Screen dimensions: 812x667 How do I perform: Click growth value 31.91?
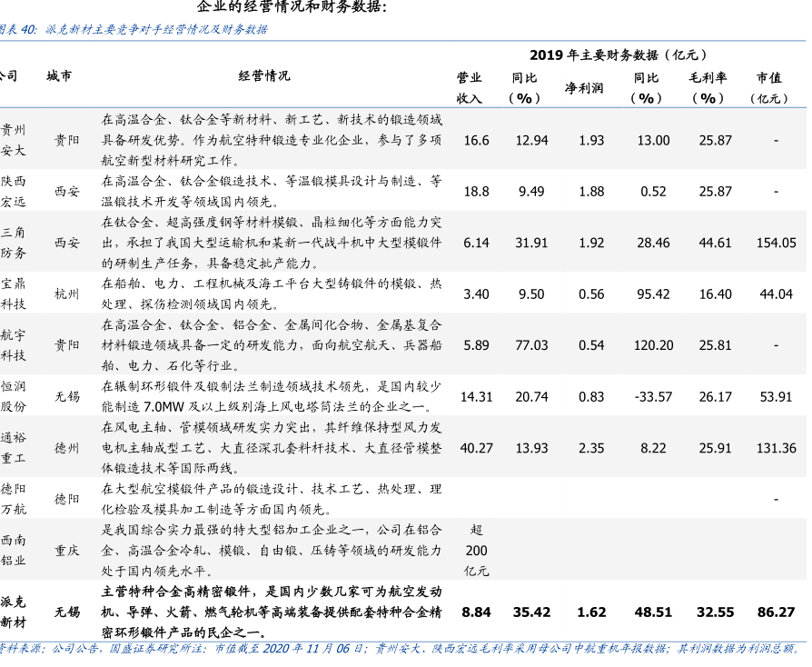(532, 243)
